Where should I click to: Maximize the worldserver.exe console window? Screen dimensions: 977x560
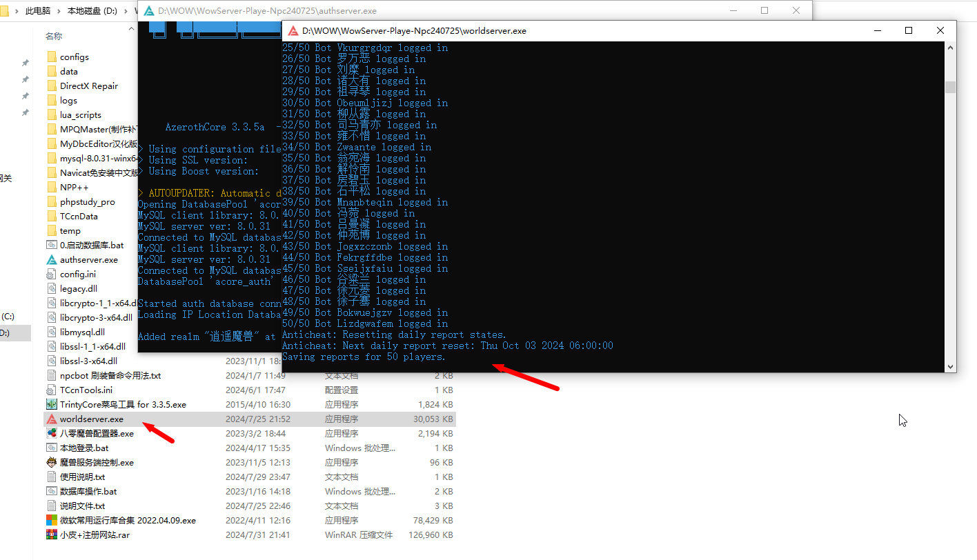pos(909,30)
